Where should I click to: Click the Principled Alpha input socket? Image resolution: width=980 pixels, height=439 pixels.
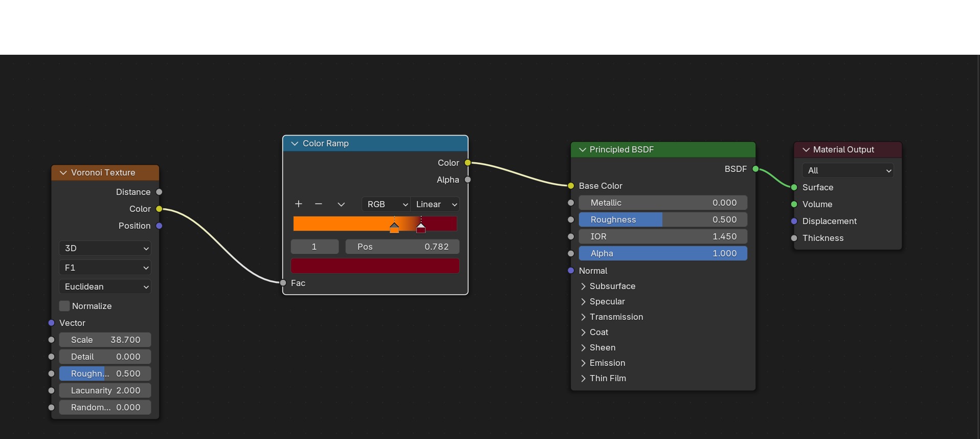pos(571,253)
